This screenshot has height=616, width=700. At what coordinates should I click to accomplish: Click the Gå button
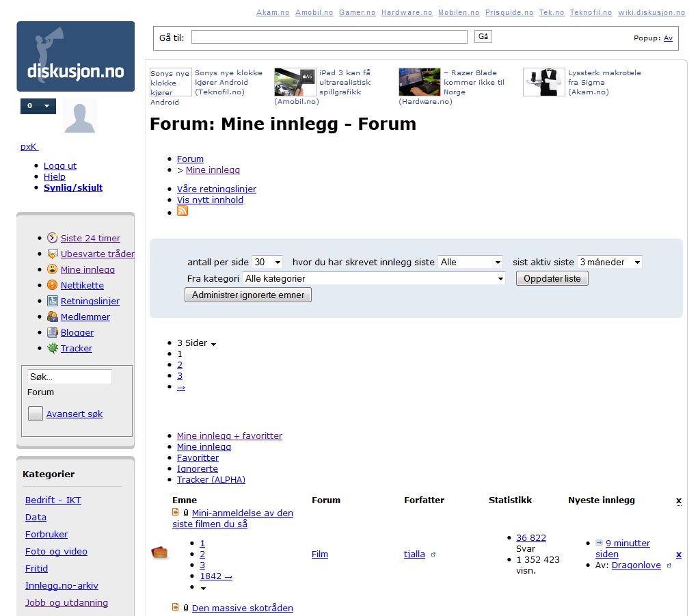coord(483,37)
